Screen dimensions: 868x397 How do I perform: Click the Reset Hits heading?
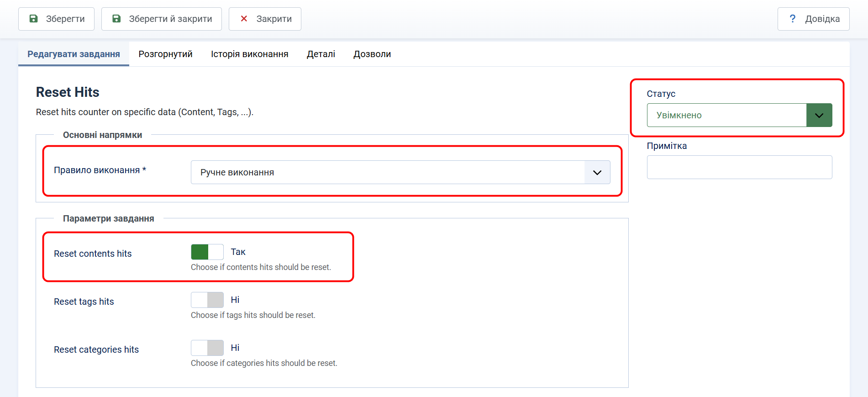pyautogui.click(x=68, y=92)
